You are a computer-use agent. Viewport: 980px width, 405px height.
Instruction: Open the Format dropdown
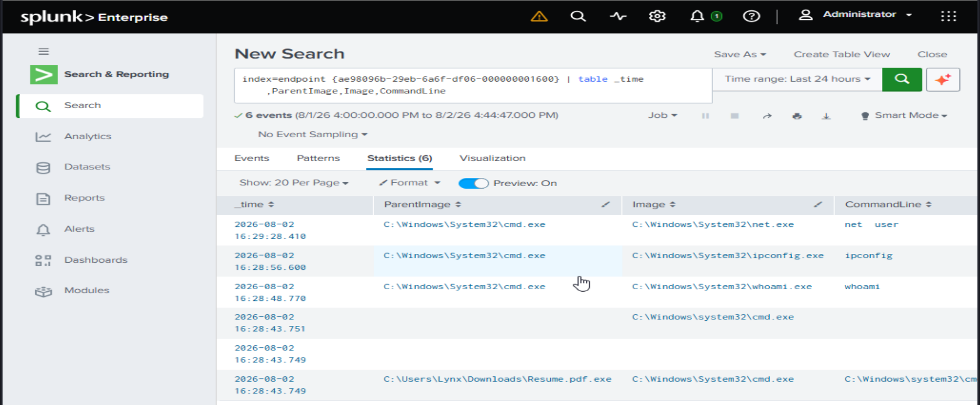(x=409, y=183)
